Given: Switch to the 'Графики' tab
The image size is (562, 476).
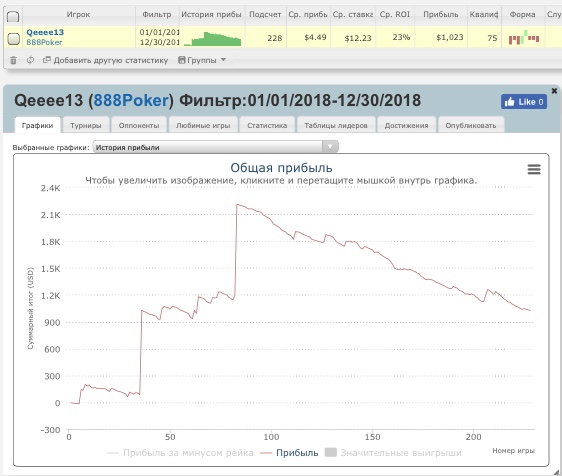Looking at the screenshot, I should coord(37,125).
